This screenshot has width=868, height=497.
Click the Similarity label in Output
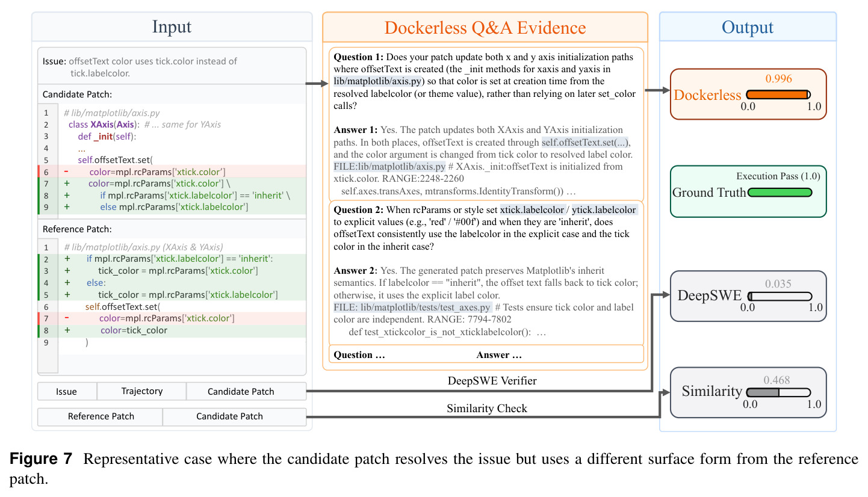click(x=712, y=392)
